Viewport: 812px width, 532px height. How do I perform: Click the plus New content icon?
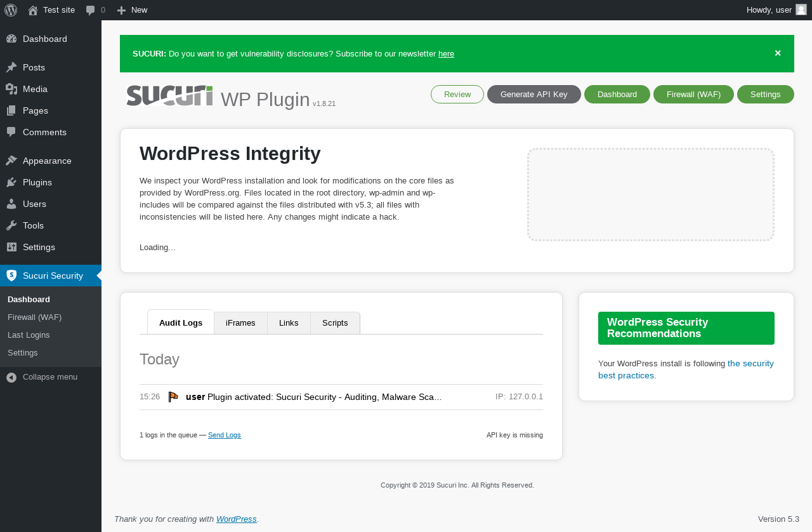coord(122,10)
